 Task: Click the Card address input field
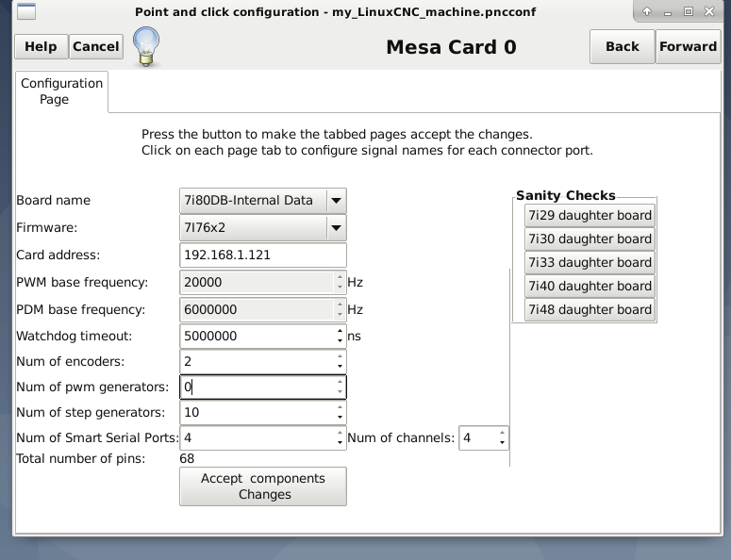(262, 255)
